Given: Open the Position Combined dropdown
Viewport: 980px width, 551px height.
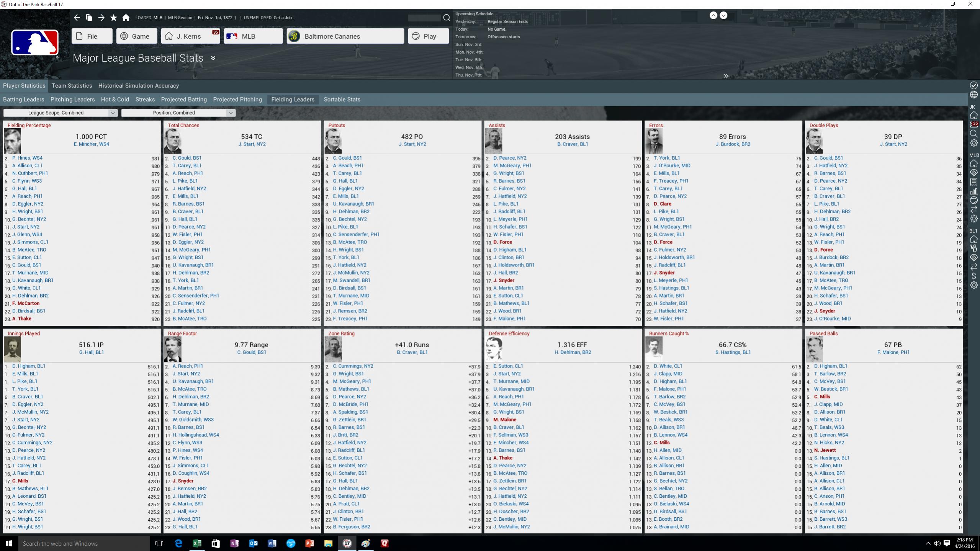Looking at the screenshot, I should pyautogui.click(x=178, y=113).
